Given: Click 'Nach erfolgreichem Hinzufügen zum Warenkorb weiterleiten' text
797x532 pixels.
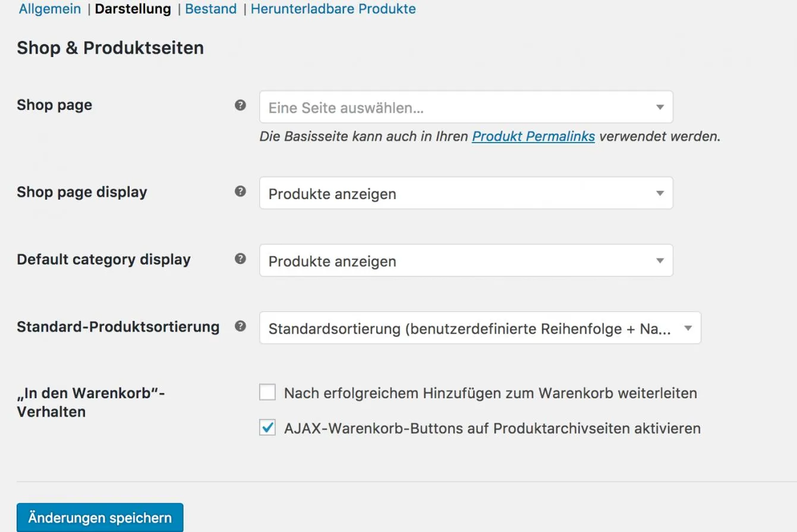Looking at the screenshot, I should (x=490, y=393).
